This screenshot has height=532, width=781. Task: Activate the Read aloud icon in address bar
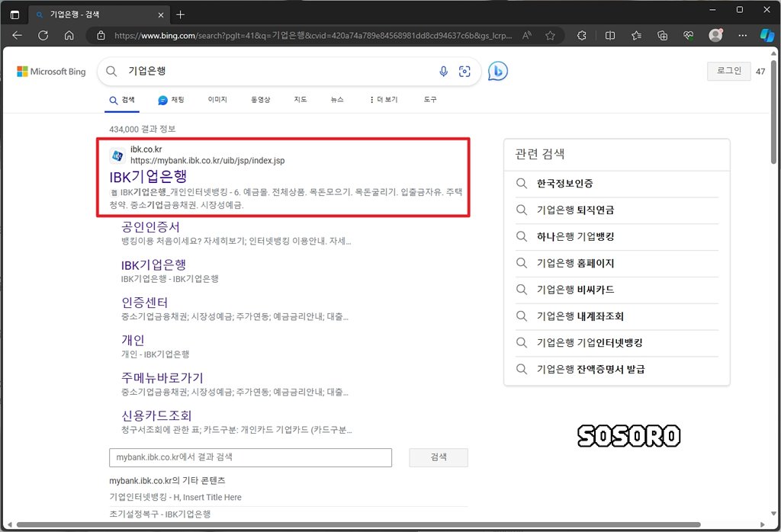pyautogui.click(x=526, y=35)
